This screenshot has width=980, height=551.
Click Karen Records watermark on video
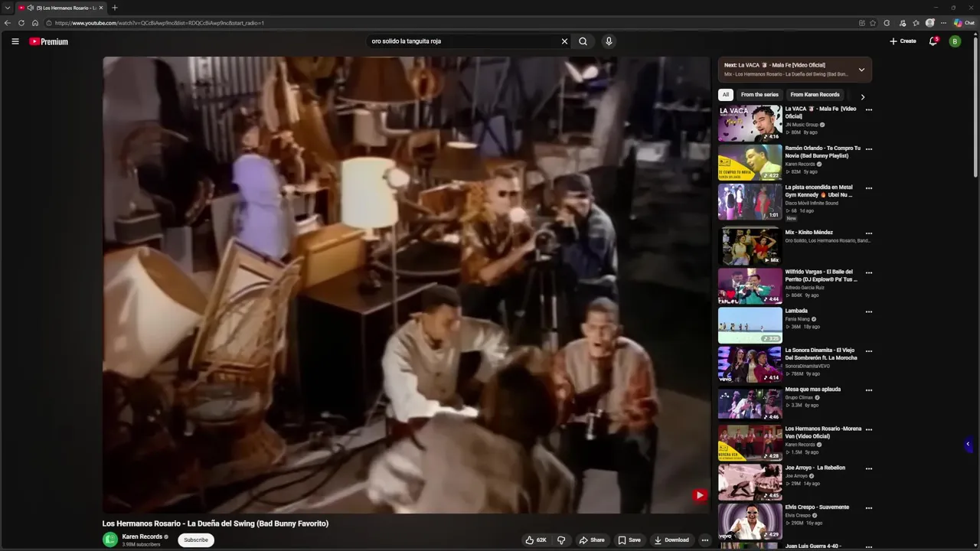699,495
